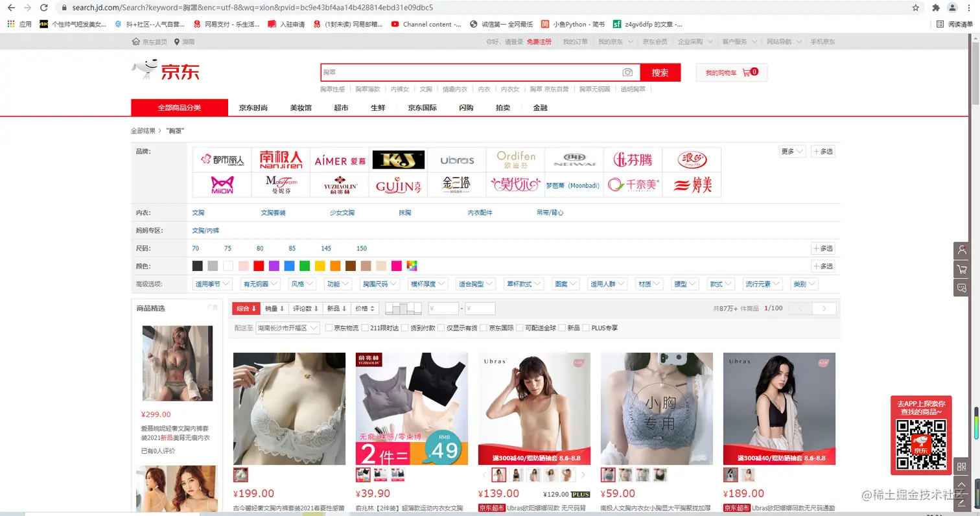Open the sidebar user account icon
Viewport: 980px width, 516px height.
pyautogui.click(x=962, y=250)
